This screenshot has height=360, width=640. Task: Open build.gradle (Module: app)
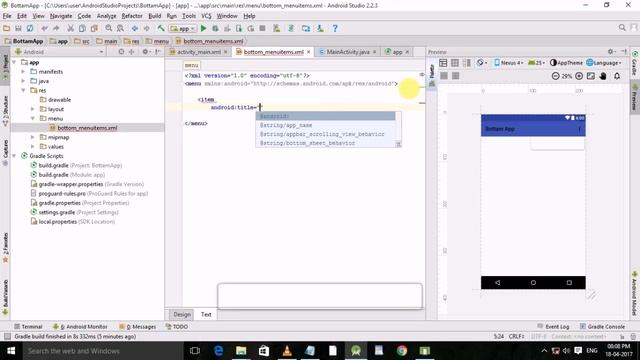coord(68,175)
